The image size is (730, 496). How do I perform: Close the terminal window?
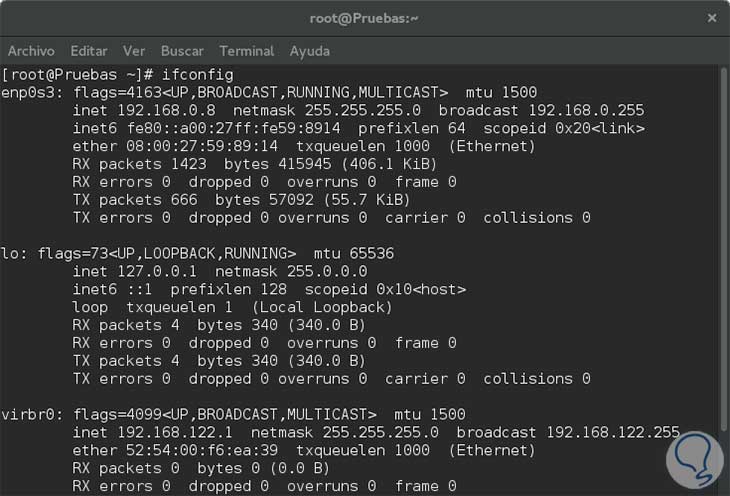[x=711, y=17]
